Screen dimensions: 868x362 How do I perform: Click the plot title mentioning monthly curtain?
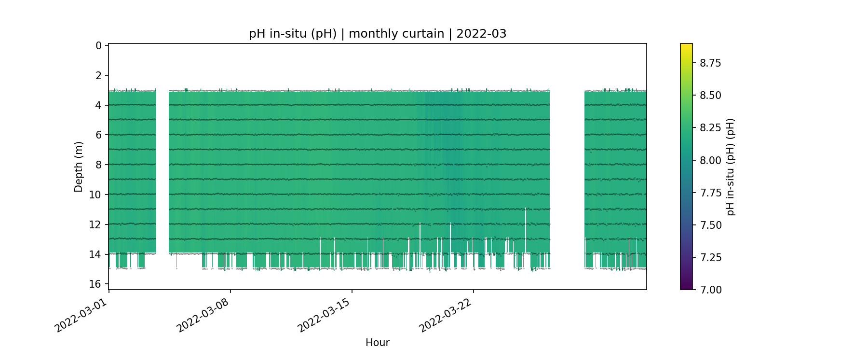click(378, 34)
